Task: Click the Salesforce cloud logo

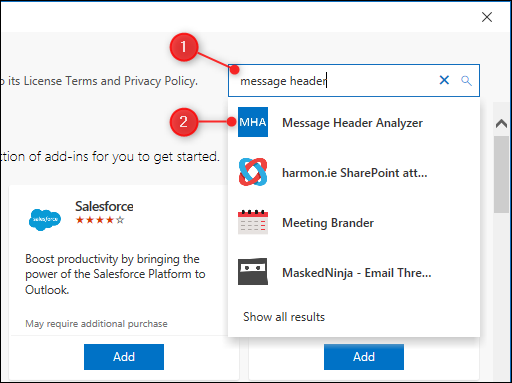Action: 45,220
